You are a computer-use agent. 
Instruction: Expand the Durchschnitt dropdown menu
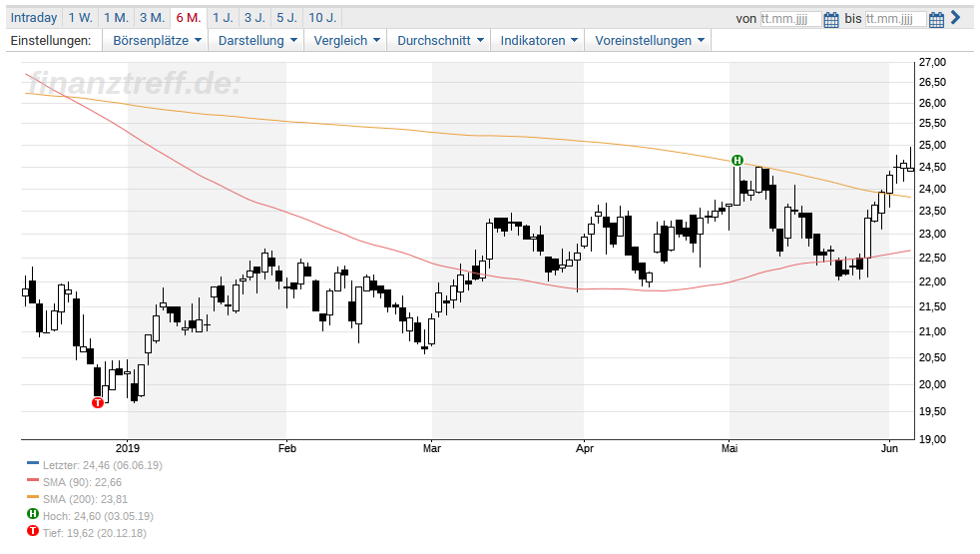pos(439,40)
